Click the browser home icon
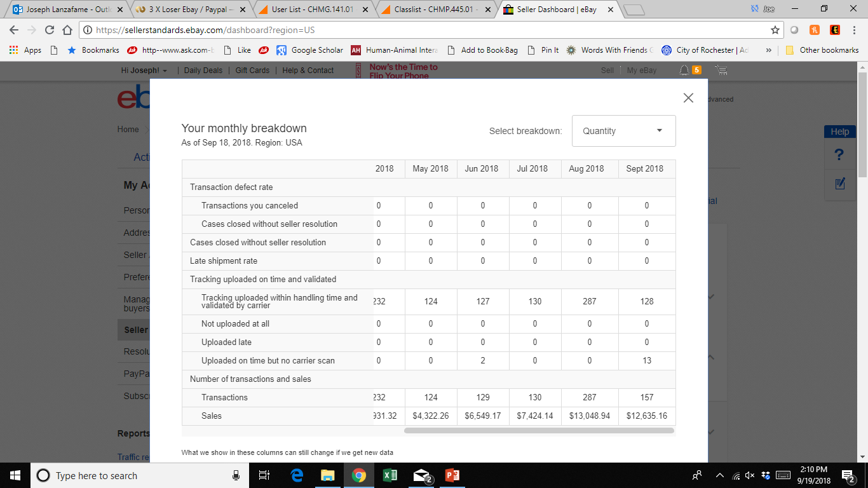The height and width of the screenshot is (488, 868). tap(67, 30)
